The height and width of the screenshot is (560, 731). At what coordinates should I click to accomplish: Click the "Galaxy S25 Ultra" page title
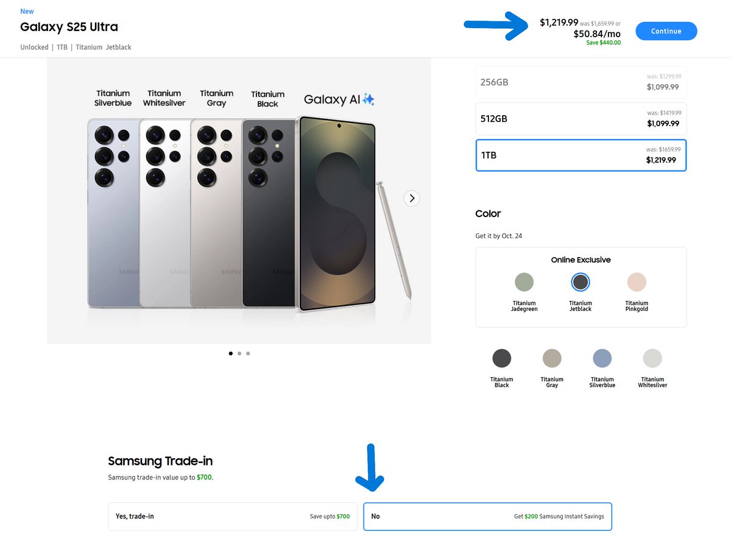pos(69,27)
